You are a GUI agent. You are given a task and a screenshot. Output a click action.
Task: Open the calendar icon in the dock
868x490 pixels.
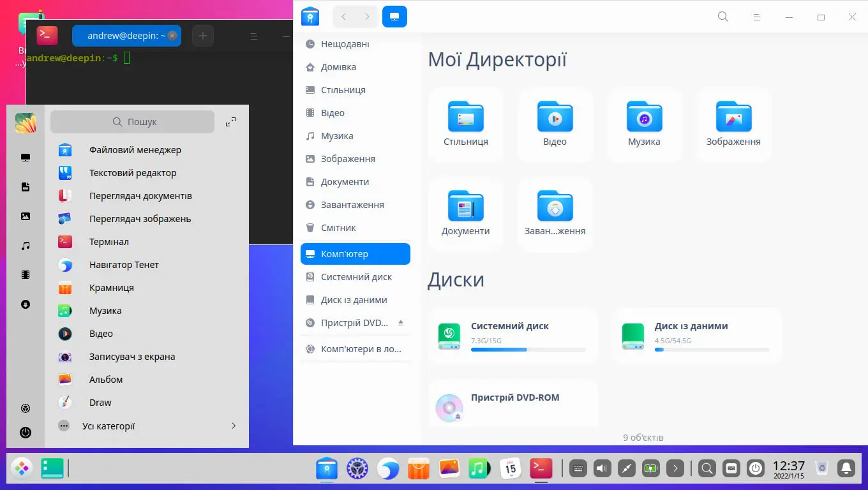(511, 469)
